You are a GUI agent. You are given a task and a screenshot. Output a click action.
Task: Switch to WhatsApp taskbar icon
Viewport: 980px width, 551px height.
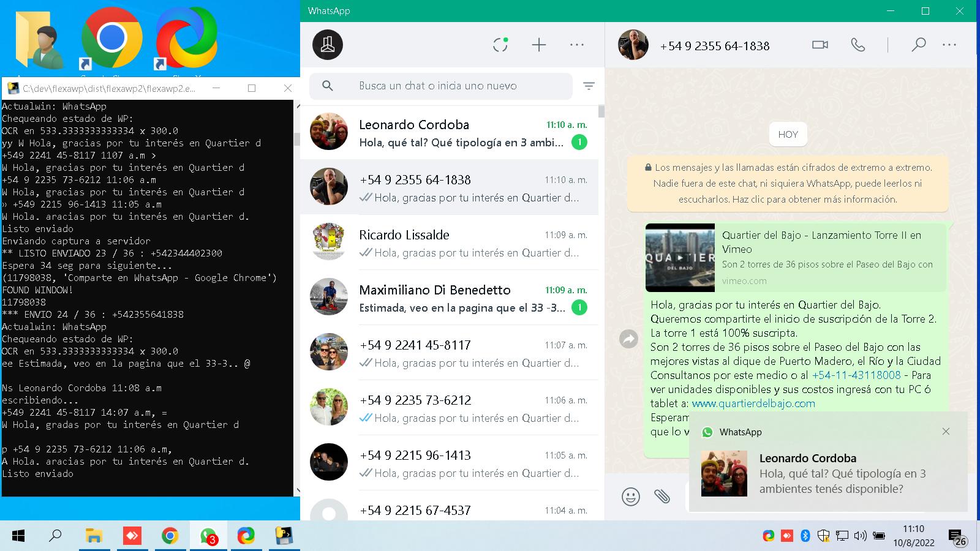tap(208, 536)
